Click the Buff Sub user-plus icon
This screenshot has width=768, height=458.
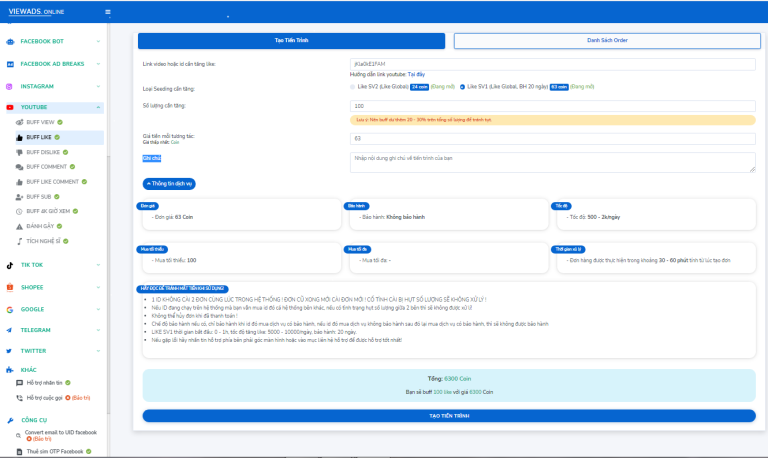pos(20,197)
